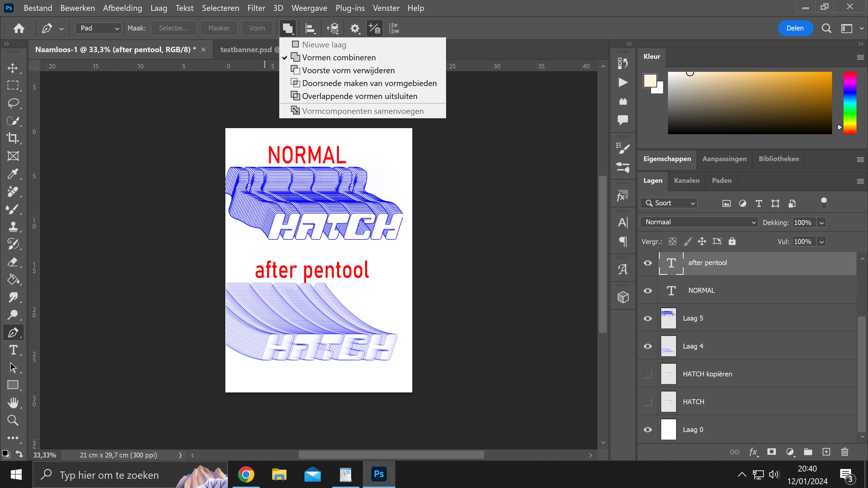Open the gear settings in options bar
Viewport: 868px width, 488px height.
coord(354,28)
